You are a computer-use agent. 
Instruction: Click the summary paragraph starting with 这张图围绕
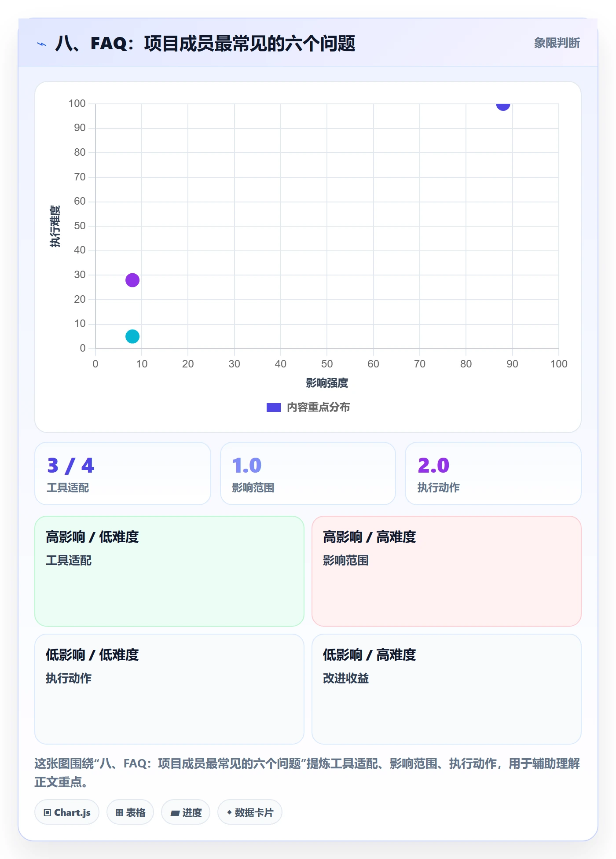tap(307, 773)
